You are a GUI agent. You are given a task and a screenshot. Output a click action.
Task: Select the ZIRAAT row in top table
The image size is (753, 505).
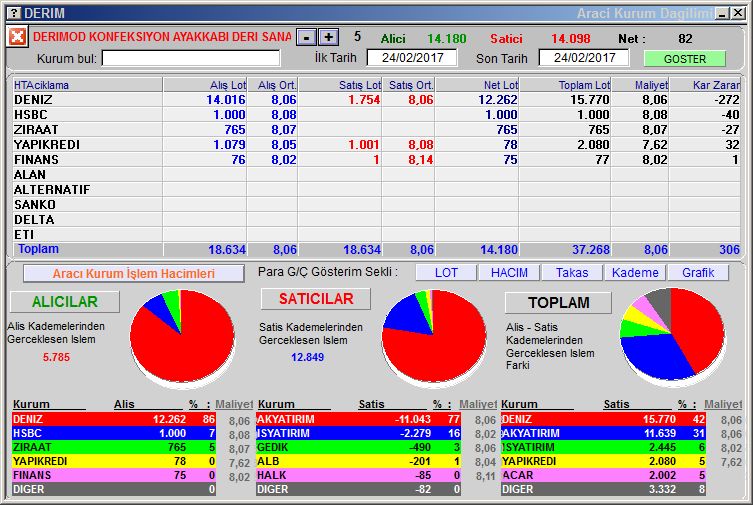point(376,130)
